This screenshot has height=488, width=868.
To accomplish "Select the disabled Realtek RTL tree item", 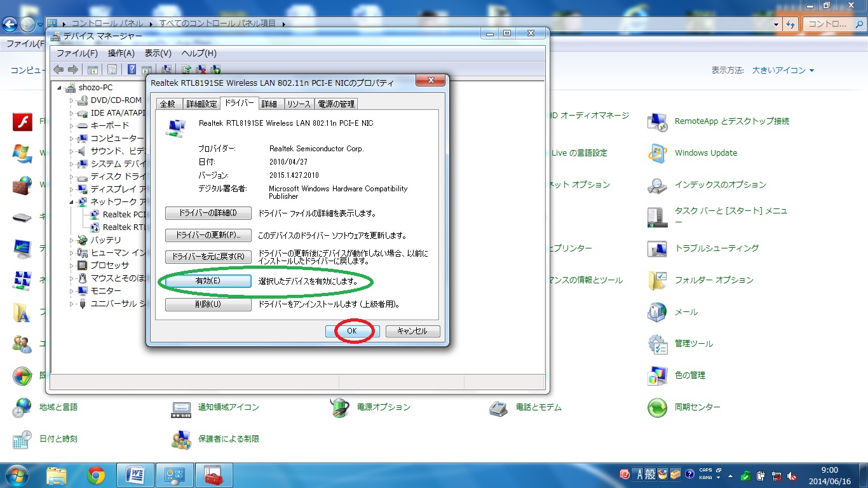I will pyautogui.click(x=118, y=227).
